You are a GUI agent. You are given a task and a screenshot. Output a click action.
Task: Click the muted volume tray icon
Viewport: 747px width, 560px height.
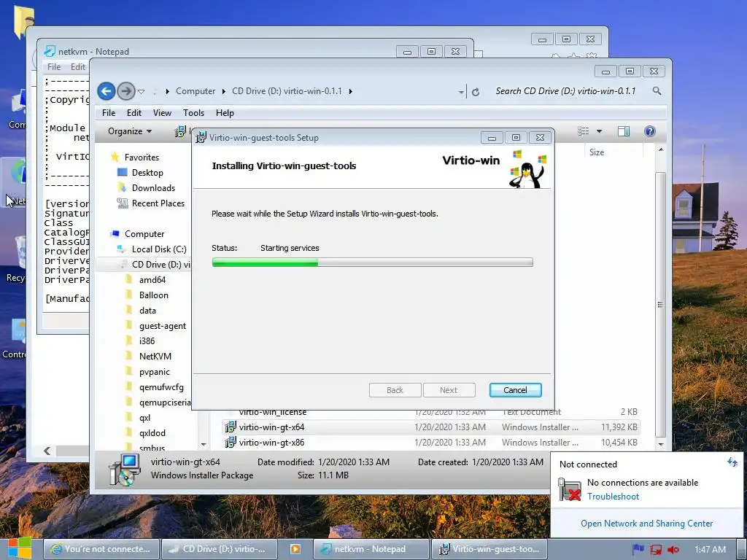point(673,550)
